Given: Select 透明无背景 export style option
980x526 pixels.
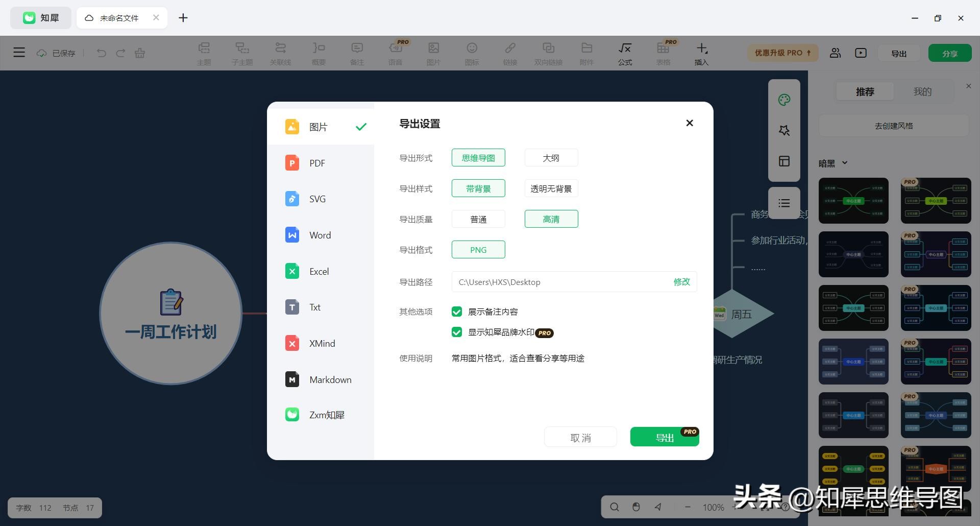Looking at the screenshot, I should tap(551, 188).
